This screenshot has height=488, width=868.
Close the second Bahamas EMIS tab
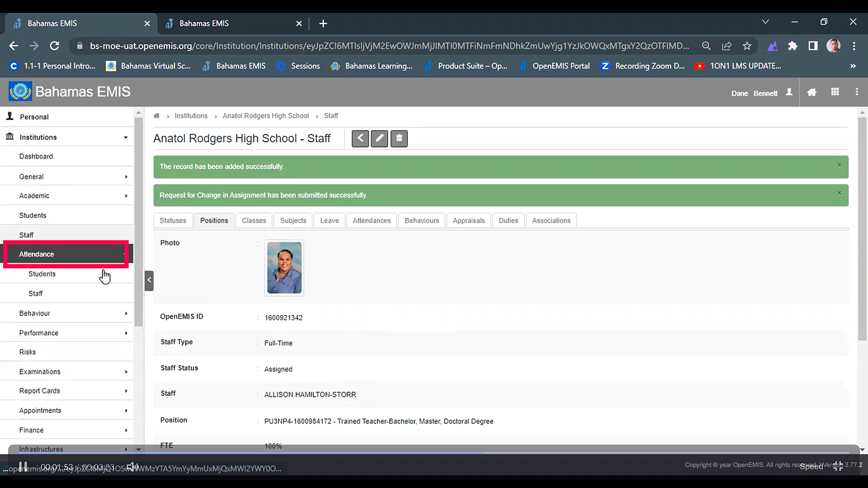(299, 23)
